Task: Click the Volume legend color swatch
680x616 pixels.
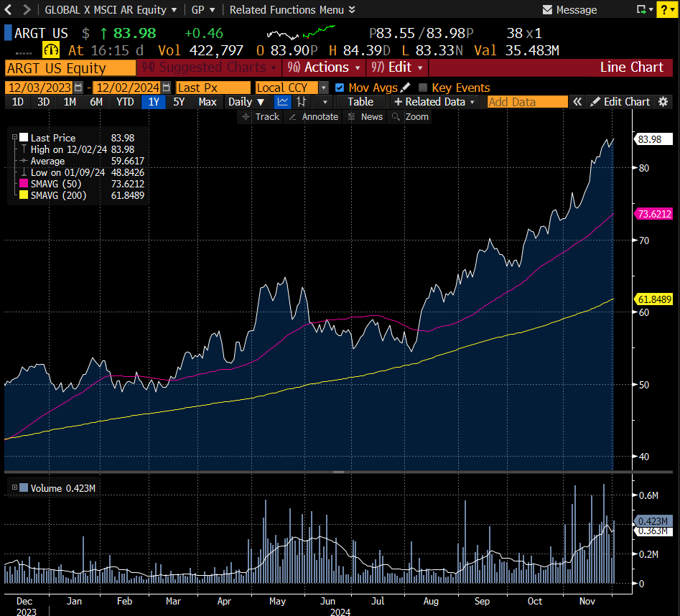Action: coord(24,487)
